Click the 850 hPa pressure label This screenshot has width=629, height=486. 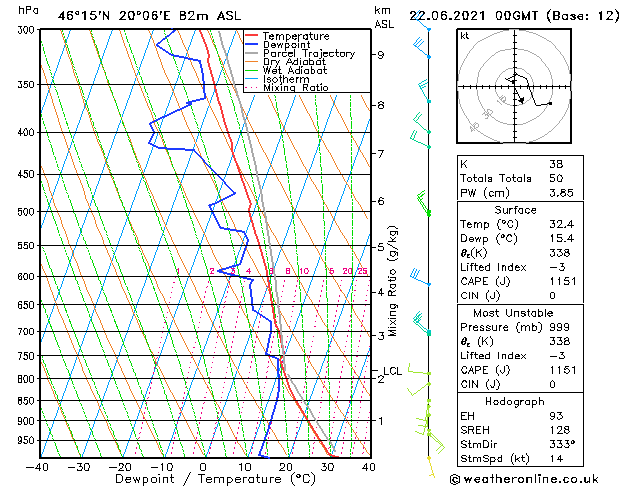click(x=28, y=401)
